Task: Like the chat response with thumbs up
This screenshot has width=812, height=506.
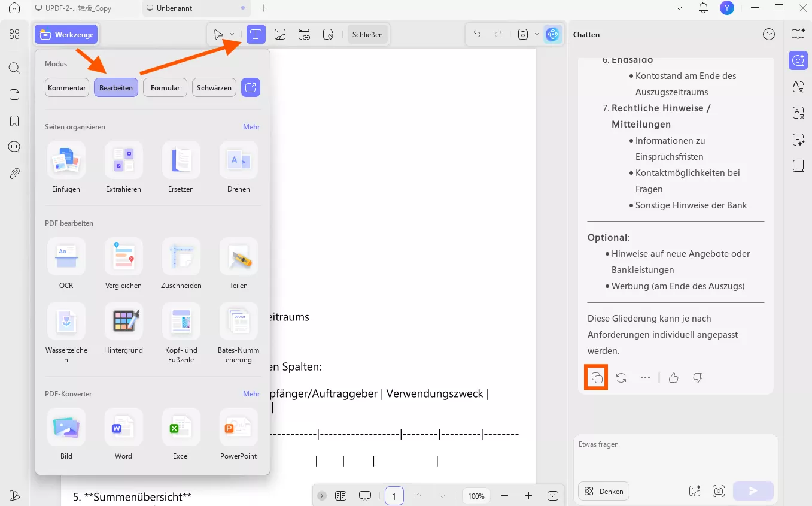Action: pos(674,378)
